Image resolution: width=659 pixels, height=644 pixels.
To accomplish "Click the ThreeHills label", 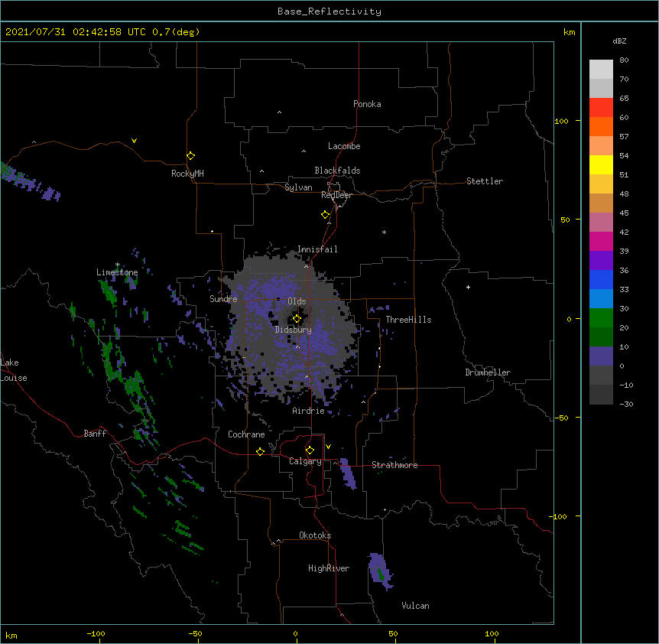I will click(x=408, y=320).
